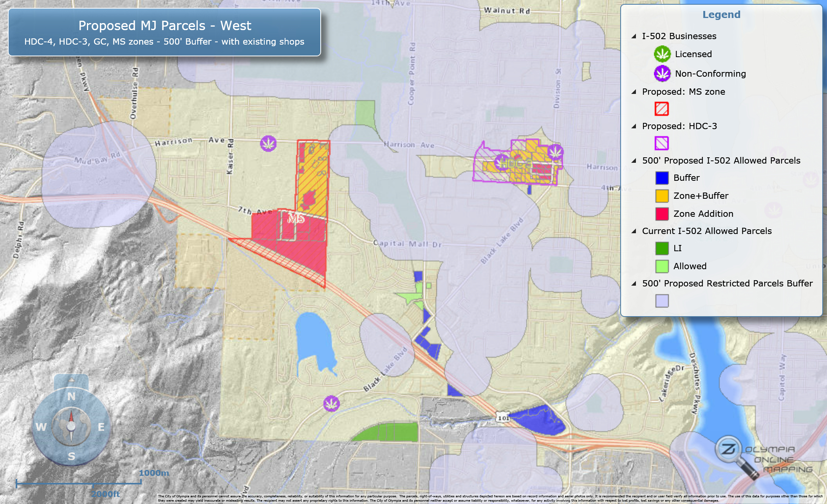Collapse the I-502 Businesses legend group
Viewport: 827px width, 504px height.
634,36
